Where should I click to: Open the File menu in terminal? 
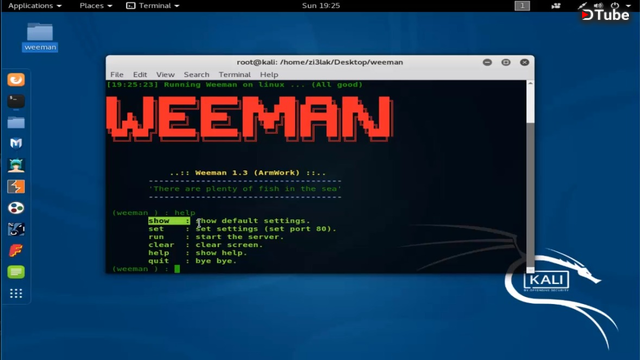pyautogui.click(x=117, y=74)
